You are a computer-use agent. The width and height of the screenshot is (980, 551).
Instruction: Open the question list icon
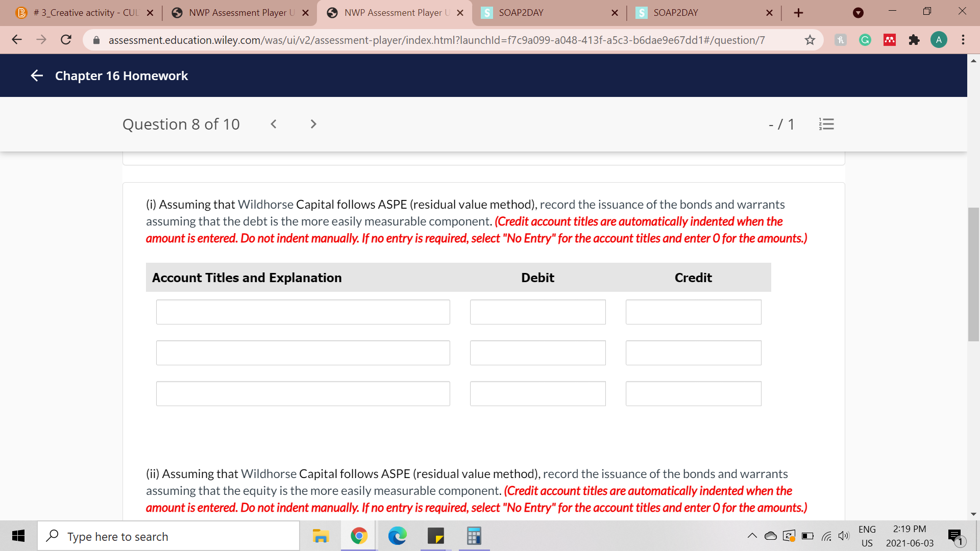pyautogui.click(x=826, y=124)
